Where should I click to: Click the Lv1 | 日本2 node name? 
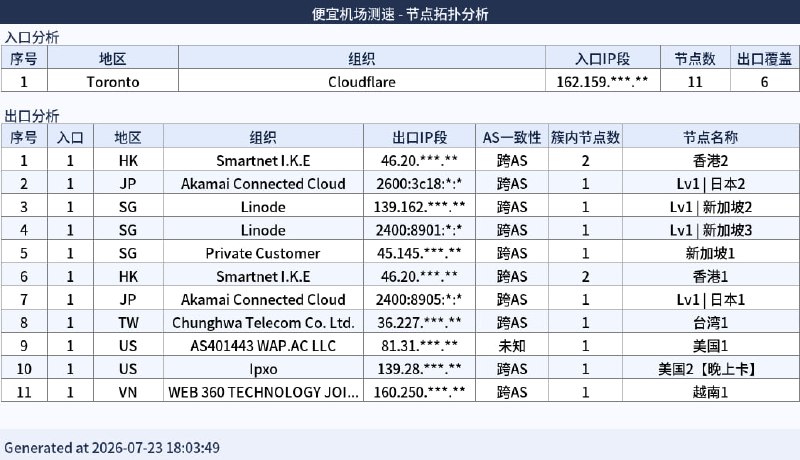(x=711, y=184)
